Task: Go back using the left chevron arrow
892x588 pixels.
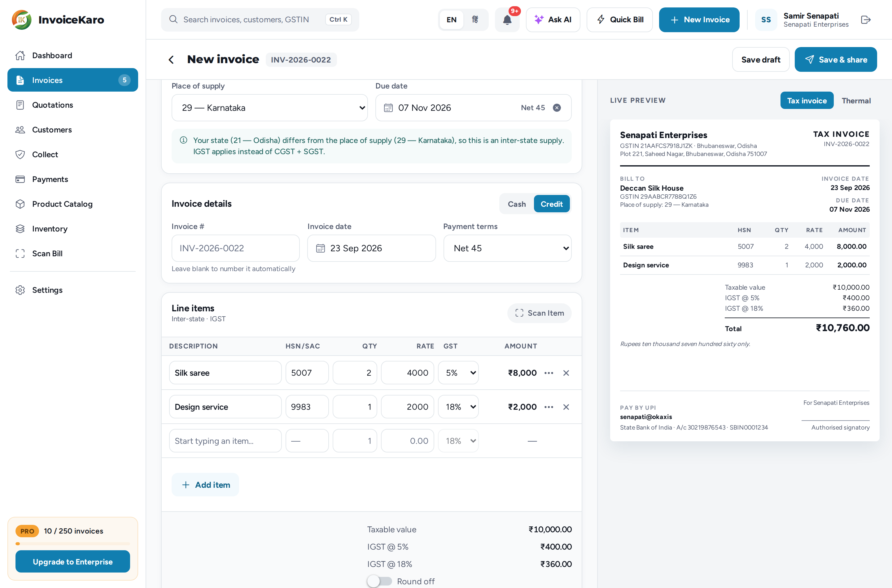Action: click(171, 60)
